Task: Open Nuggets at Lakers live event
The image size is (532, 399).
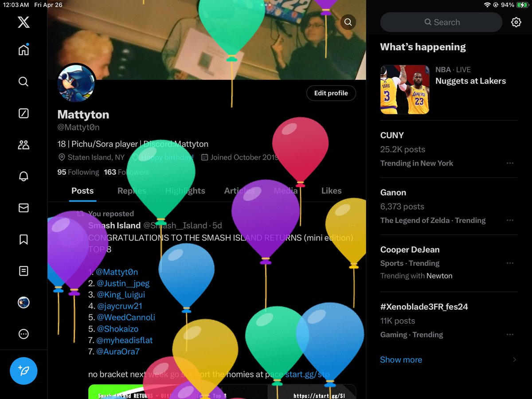Action: pyautogui.click(x=470, y=81)
